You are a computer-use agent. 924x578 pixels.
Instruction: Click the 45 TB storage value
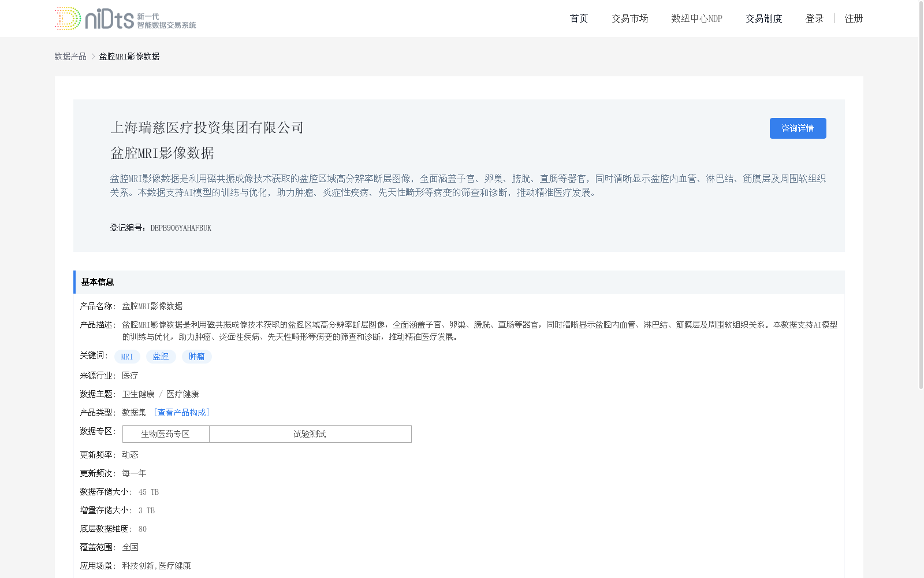(x=148, y=492)
